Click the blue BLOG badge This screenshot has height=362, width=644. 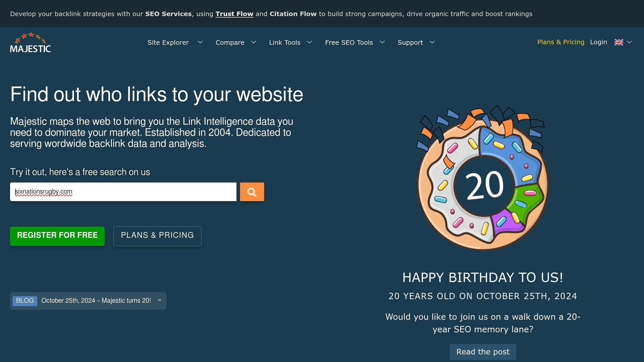(25, 301)
